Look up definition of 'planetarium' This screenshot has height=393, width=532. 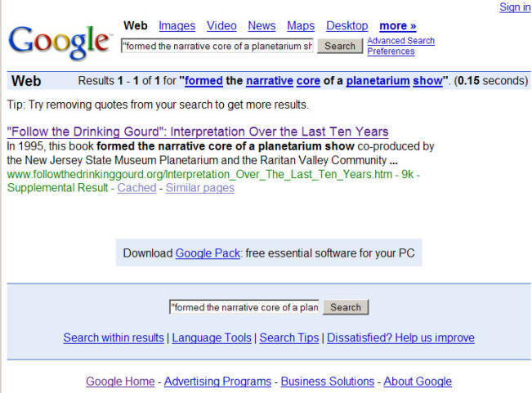(x=378, y=81)
